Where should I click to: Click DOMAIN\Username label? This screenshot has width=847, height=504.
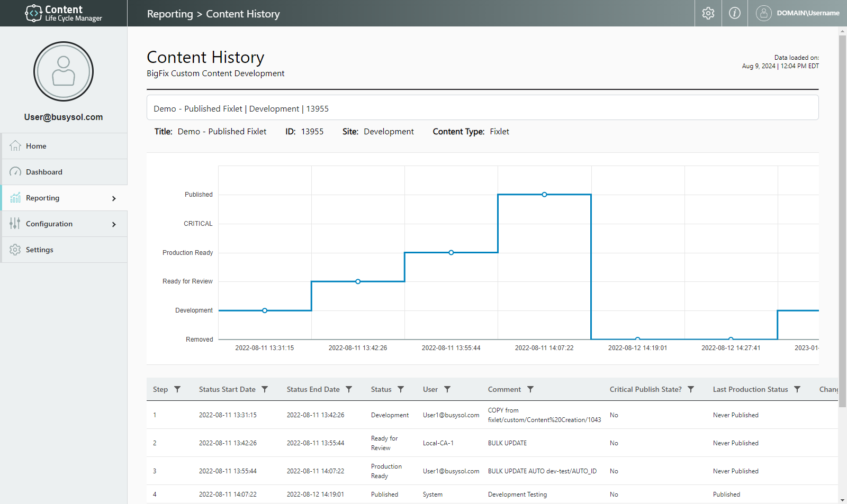808,13
